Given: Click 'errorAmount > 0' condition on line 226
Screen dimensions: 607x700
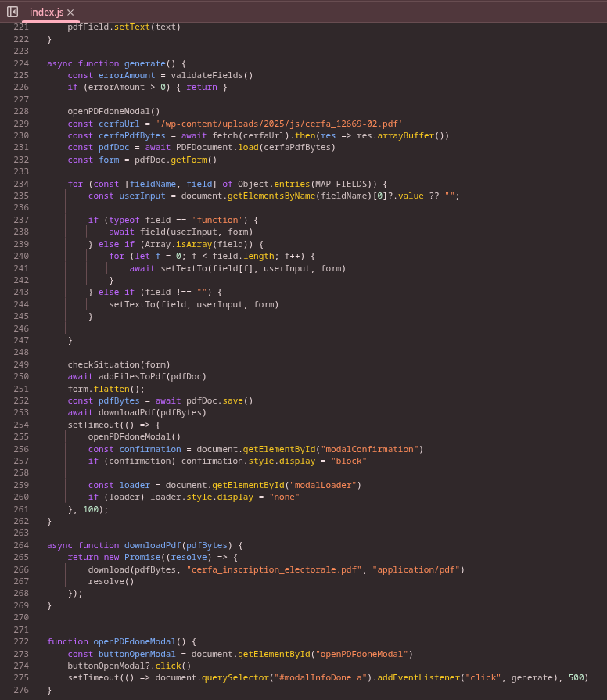Looking at the screenshot, I should pos(127,87).
